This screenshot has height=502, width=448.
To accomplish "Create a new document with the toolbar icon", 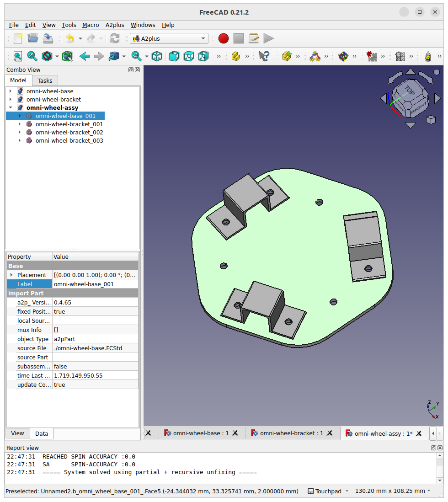I will click(18, 38).
